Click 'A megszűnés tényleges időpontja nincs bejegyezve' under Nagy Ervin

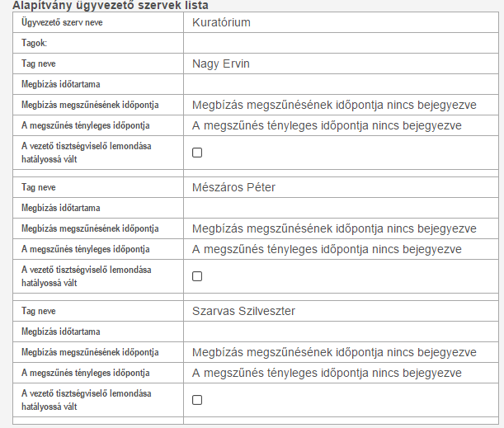[x=327, y=125]
